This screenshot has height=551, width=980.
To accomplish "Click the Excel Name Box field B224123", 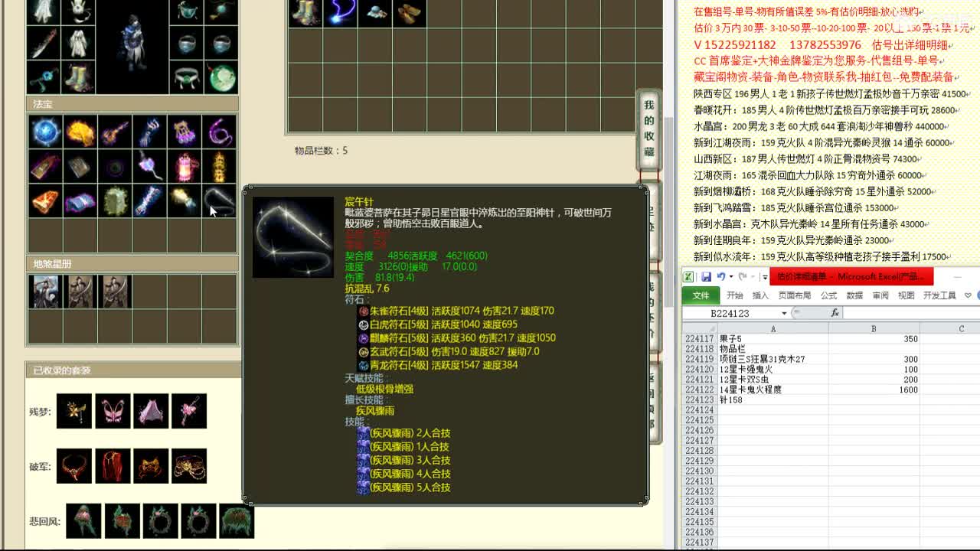I will (x=730, y=313).
